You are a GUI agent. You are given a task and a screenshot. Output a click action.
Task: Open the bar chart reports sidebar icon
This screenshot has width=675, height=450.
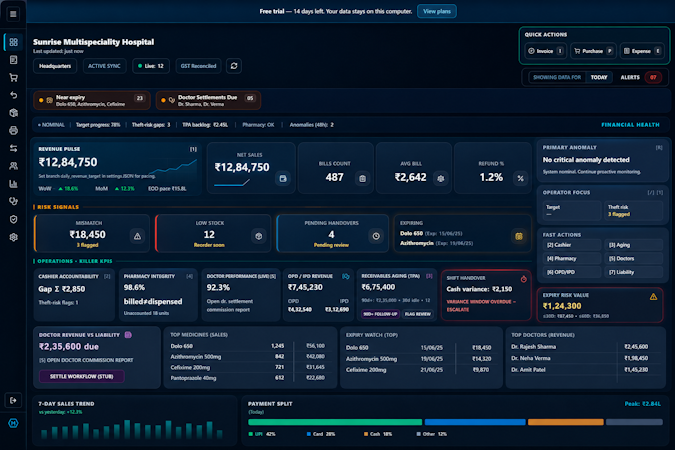(x=13, y=184)
